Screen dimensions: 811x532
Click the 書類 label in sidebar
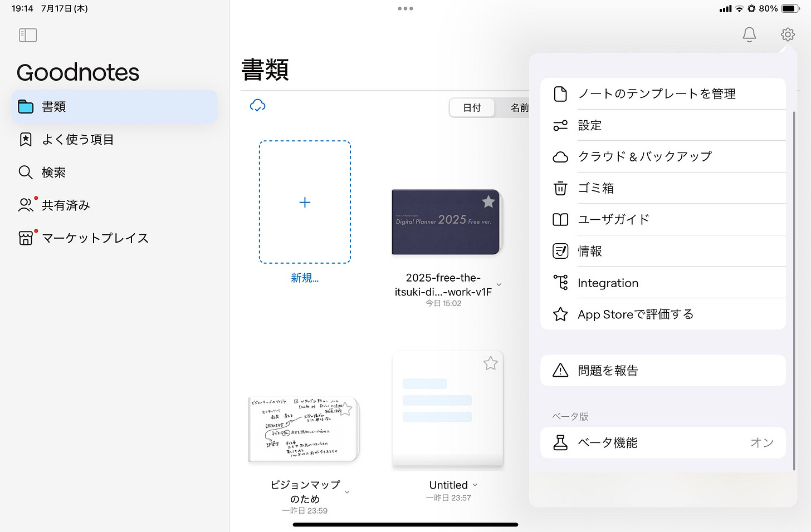(53, 107)
